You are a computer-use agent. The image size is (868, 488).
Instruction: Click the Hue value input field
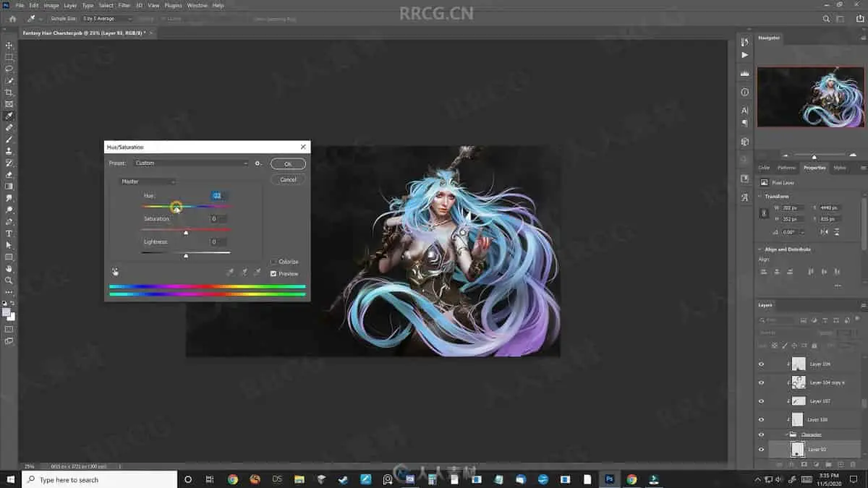[219, 196]
